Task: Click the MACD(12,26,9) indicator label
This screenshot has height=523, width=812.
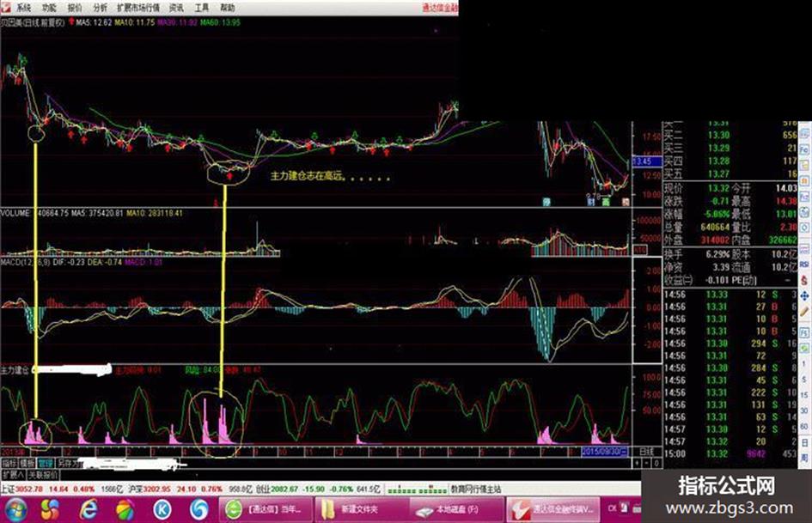Action: 25,262
